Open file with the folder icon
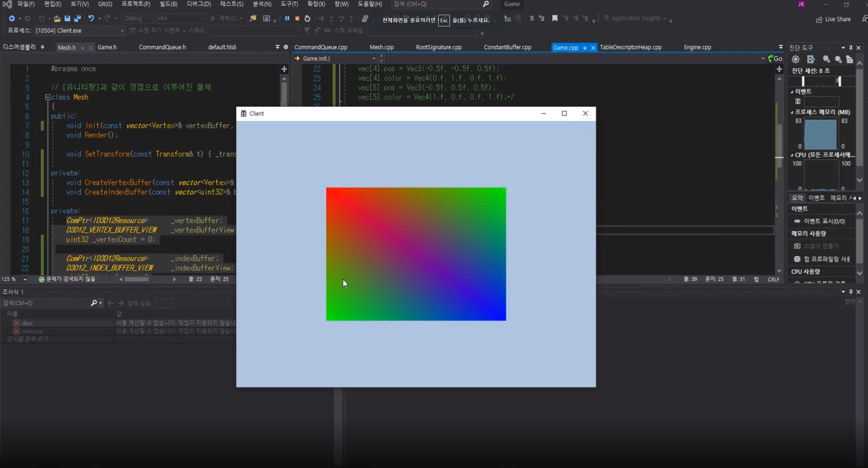Screen dimensions: 868x468 pyautogui.click(x=57, y=19)
